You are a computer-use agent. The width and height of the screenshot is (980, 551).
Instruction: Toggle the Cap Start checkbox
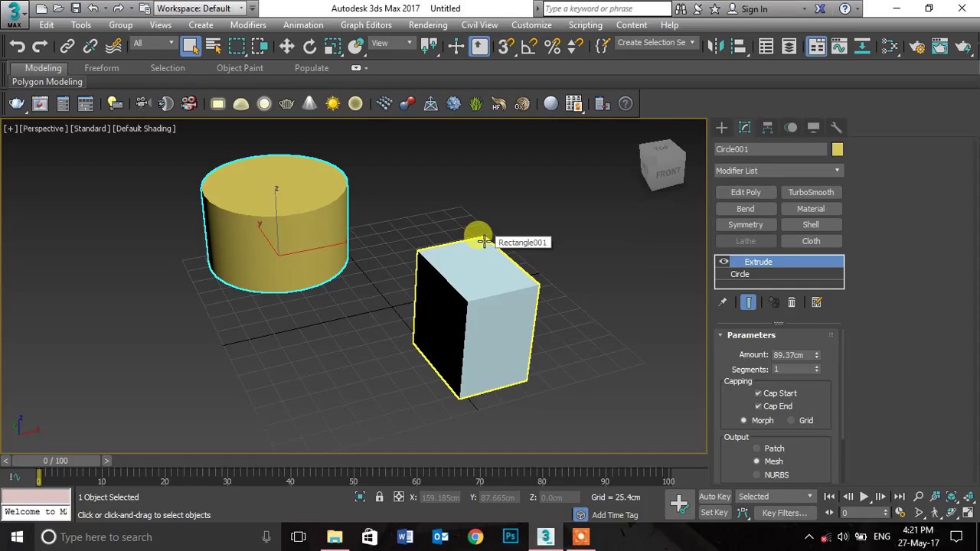pyautogui.click(x=758, y=393)
